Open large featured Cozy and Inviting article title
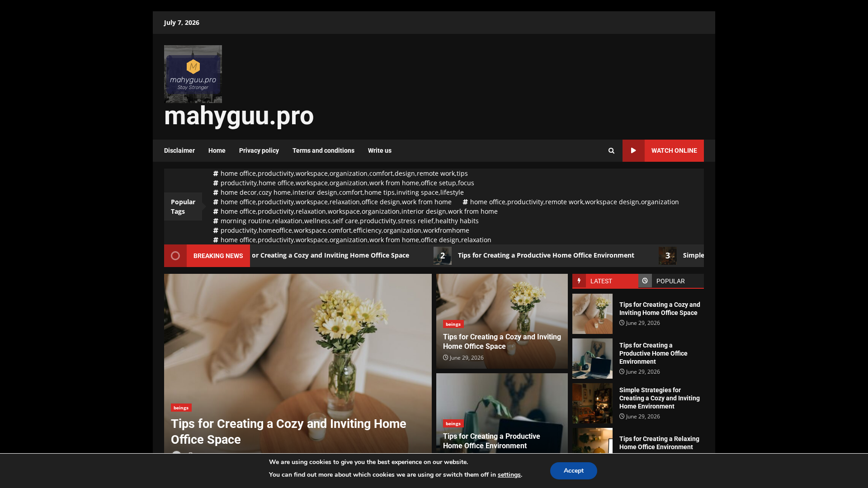 tap(288, 432)
